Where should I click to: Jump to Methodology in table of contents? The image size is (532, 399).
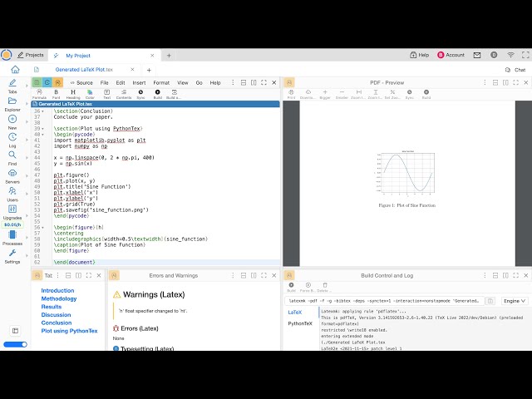click(x=59, y=298)
